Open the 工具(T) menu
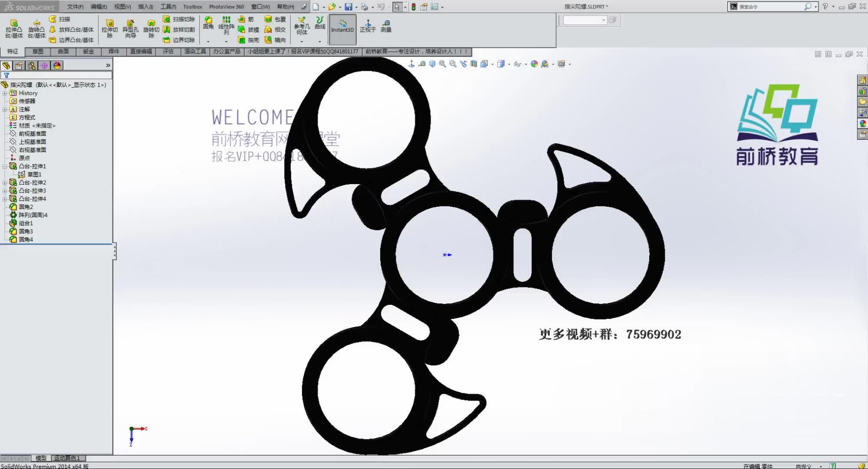 click(x=168, y=7)
